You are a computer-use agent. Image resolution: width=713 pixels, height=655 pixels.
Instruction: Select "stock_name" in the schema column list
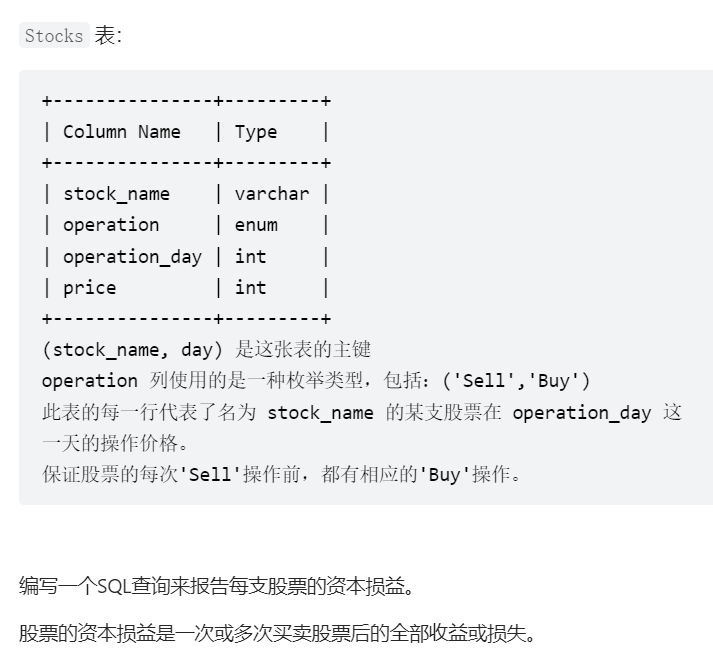click(x=116, y=194)
